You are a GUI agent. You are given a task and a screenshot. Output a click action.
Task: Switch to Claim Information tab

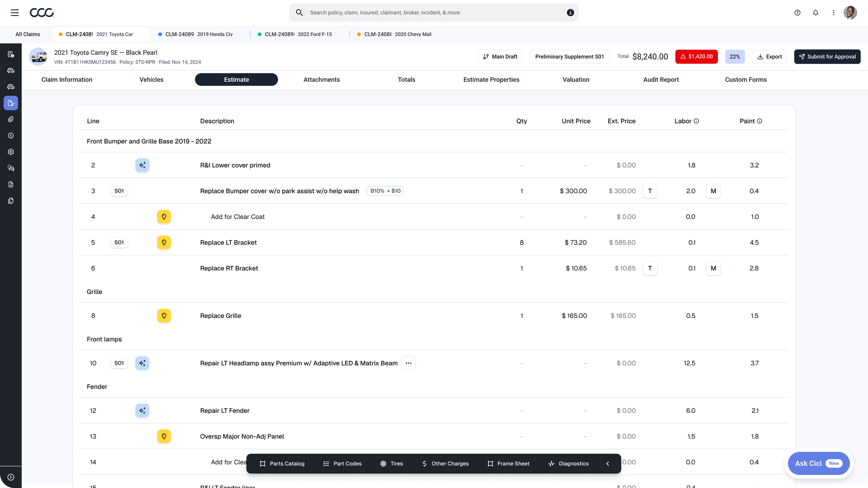[67, 79]
